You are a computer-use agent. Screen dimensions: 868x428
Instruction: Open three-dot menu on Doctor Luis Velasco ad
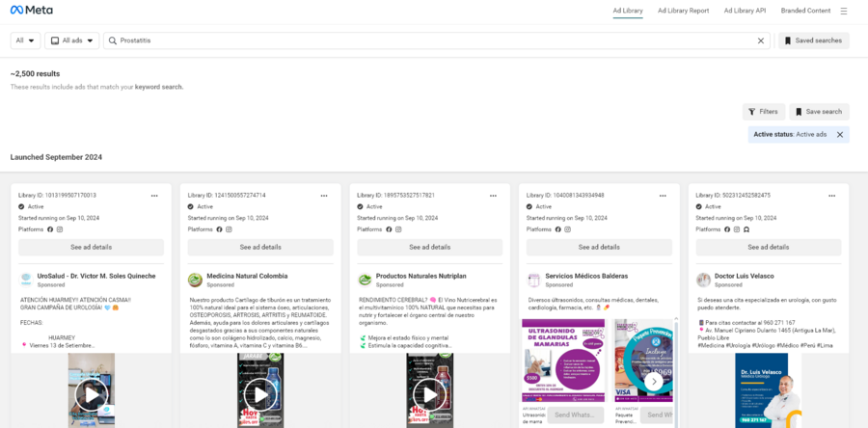click(x=831, y=196)
